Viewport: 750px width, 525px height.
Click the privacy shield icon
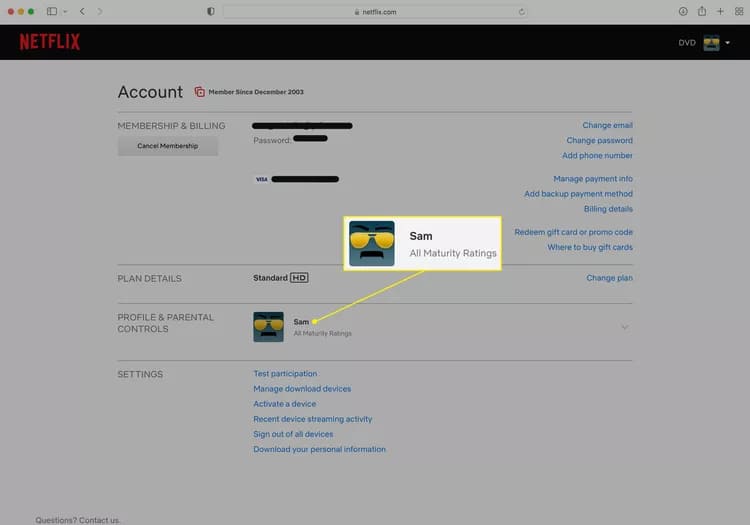pyautogui.click(x=210, y=11)
